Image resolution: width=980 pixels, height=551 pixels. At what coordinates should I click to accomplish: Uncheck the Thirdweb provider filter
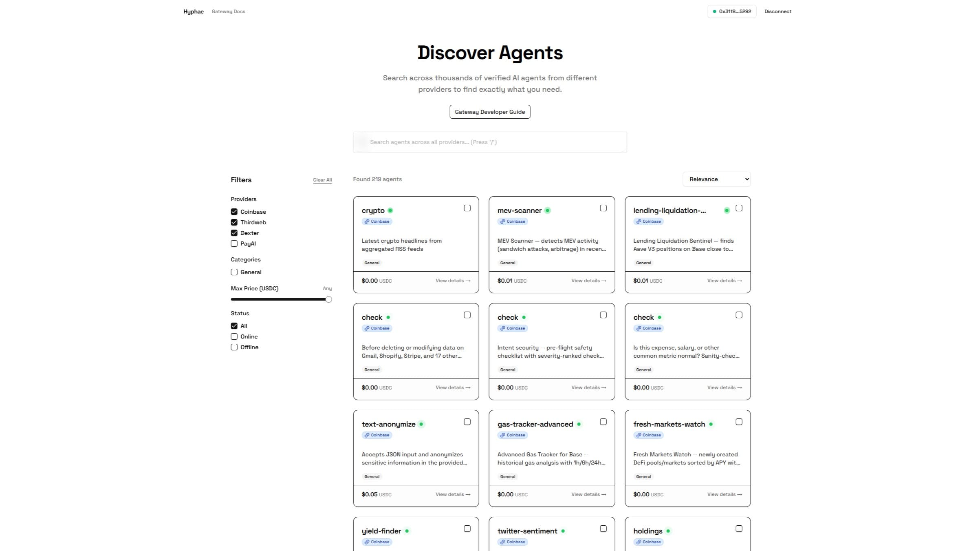tap(234, 222)
